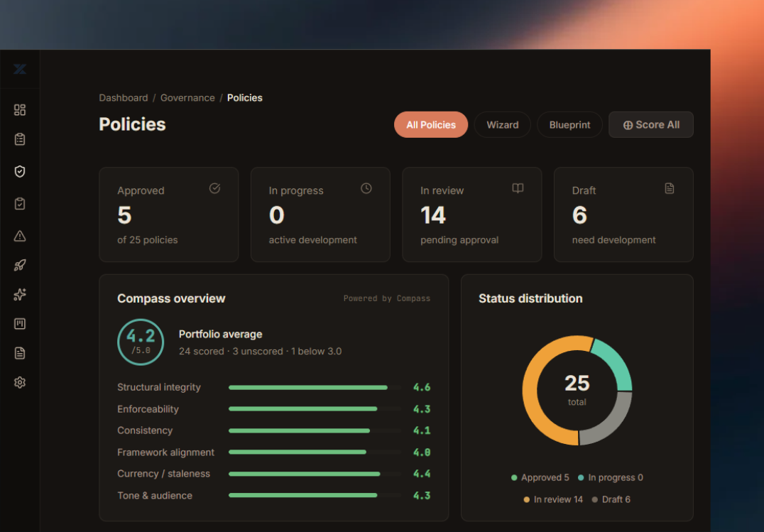Screen dimensions: 764x532
Task: Click the app logo in sidebar
Action: [19, 69]
